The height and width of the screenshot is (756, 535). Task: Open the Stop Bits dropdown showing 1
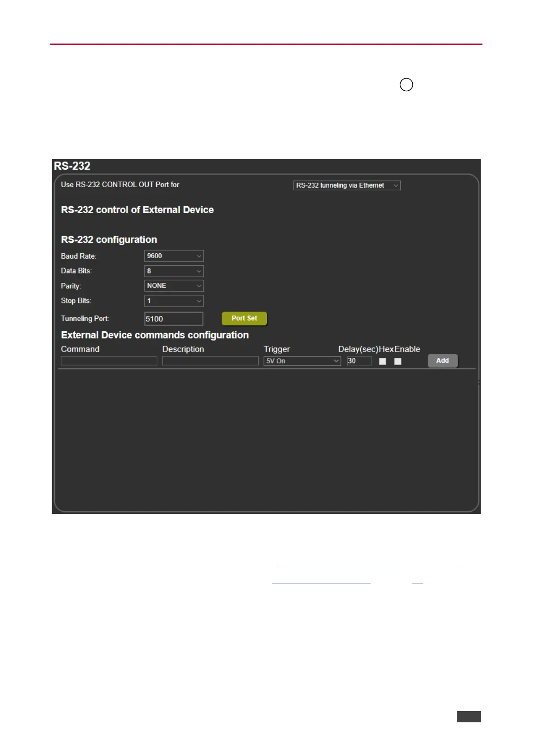pyautogui.click(x=174, y=301)
